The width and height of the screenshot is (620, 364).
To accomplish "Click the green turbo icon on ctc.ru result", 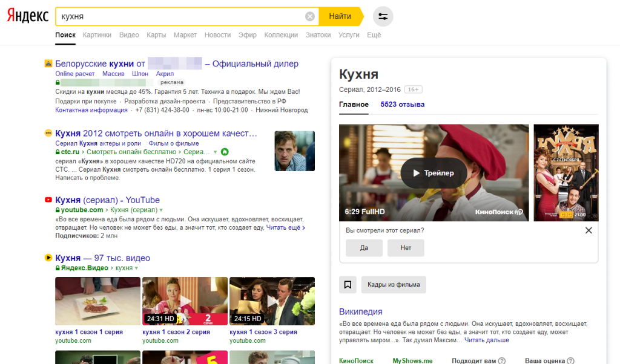I will coord(225,152).
